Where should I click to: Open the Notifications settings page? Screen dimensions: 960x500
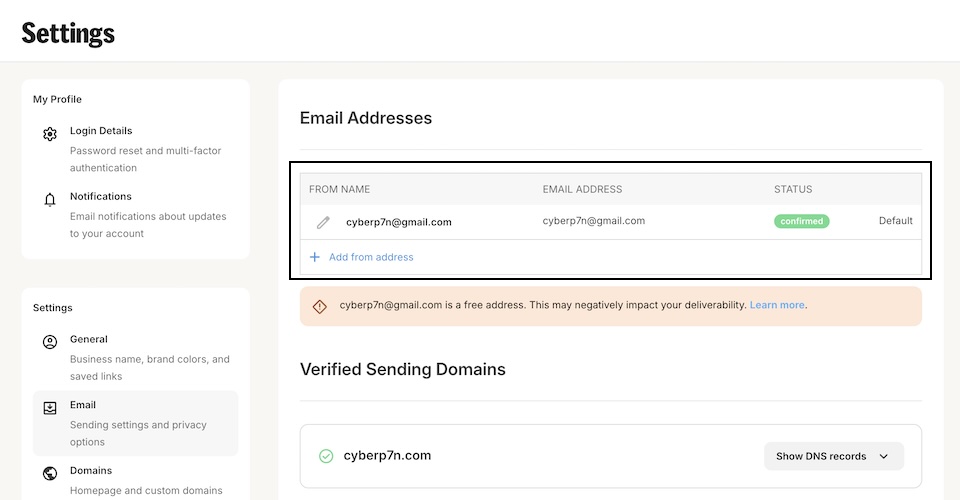coord(101,197)
